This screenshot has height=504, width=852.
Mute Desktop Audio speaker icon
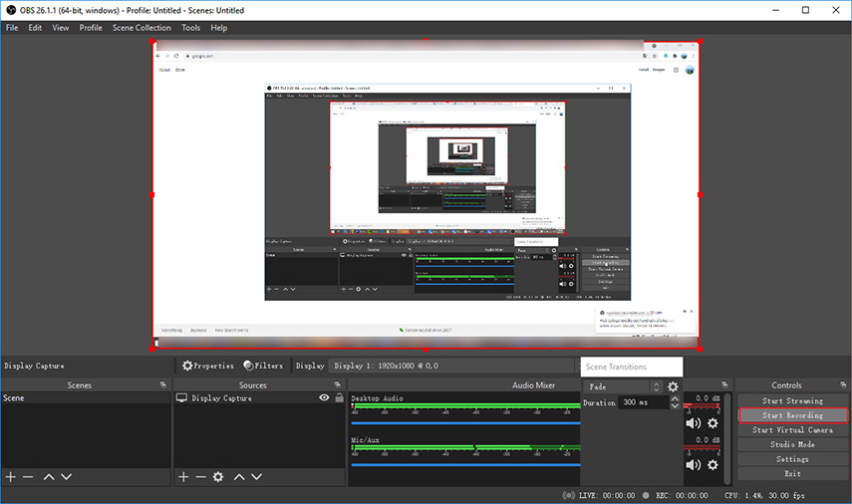tap(694, 423)
